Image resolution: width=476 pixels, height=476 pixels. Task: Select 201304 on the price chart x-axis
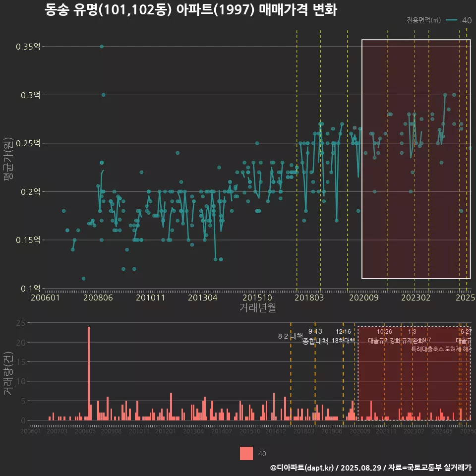pos(202,297)
